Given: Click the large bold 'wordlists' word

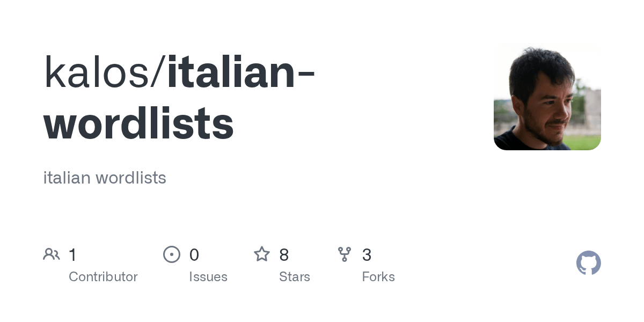Looking at the screenshot, I should click(138, 123).
